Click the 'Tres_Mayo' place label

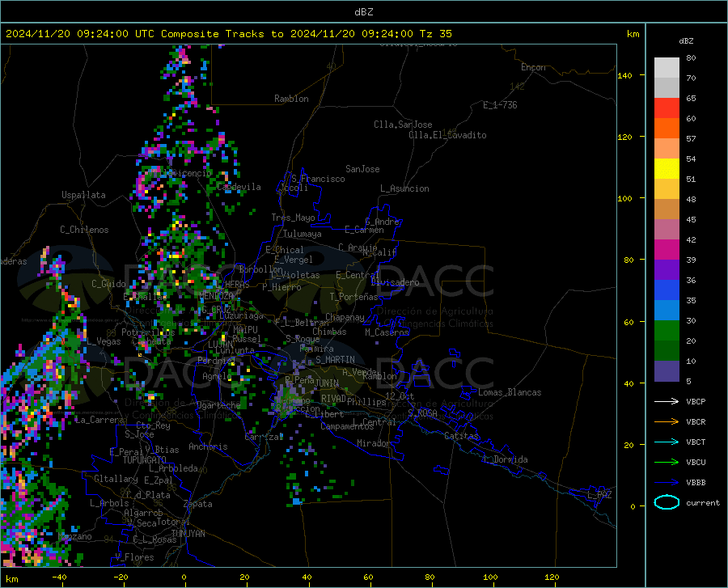coord(293,218)
